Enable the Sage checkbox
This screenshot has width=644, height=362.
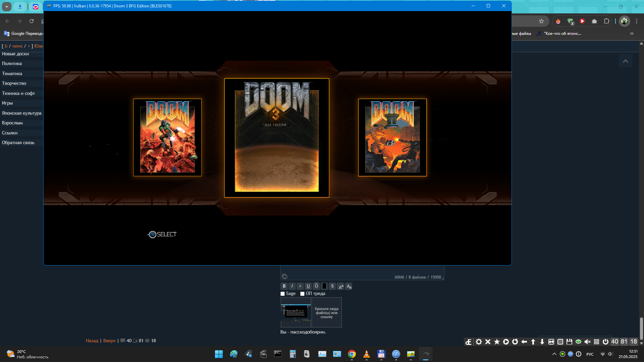pyautogui.click(x=283, y=294)
